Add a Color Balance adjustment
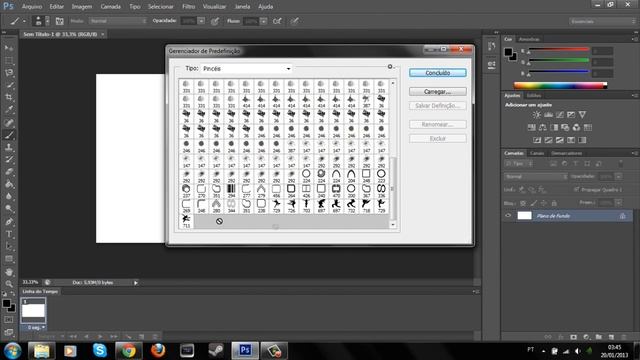 (x=542, y=128)
